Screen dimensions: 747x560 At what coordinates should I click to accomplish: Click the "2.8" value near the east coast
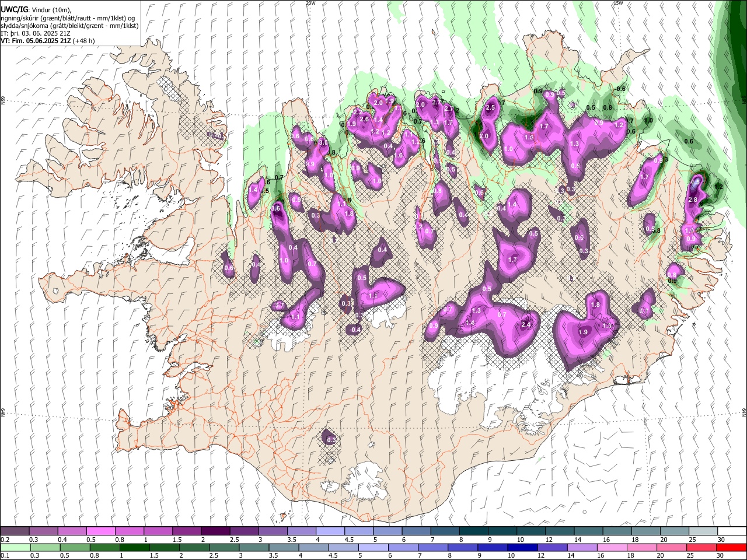pos(693,200)
